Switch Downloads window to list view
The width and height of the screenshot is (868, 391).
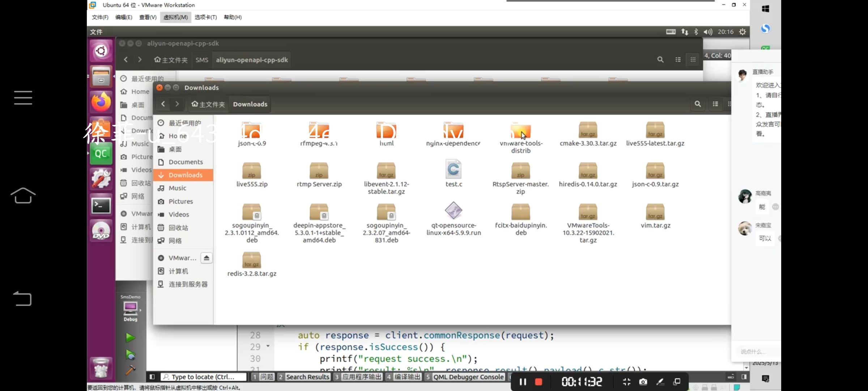[715, 104]
